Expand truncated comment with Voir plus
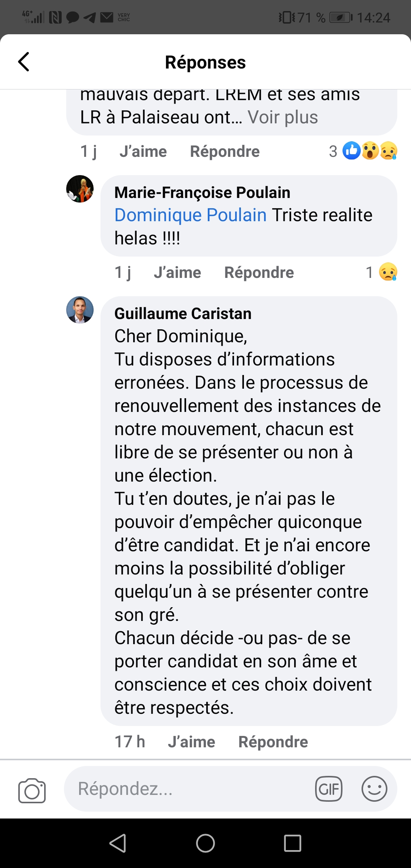The height and width of the screenshot is (868, 411). [x=283, y=117]
